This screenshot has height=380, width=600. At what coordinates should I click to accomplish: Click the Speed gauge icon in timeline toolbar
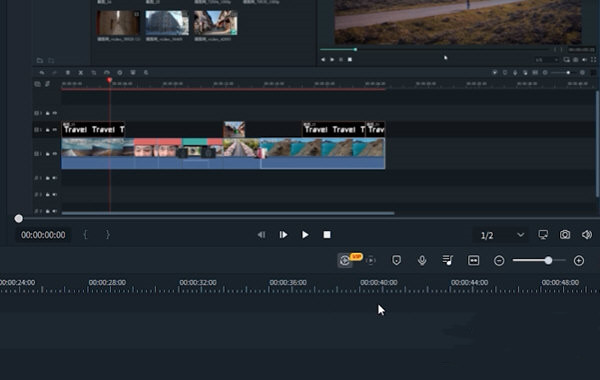[107, 73]
